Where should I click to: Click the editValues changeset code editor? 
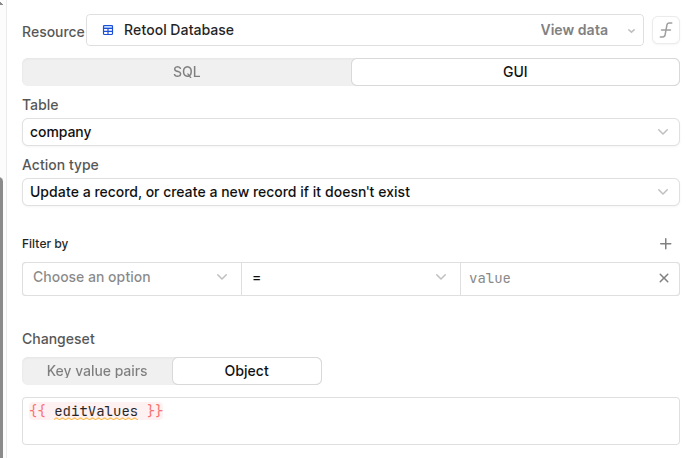coord(350,420)
